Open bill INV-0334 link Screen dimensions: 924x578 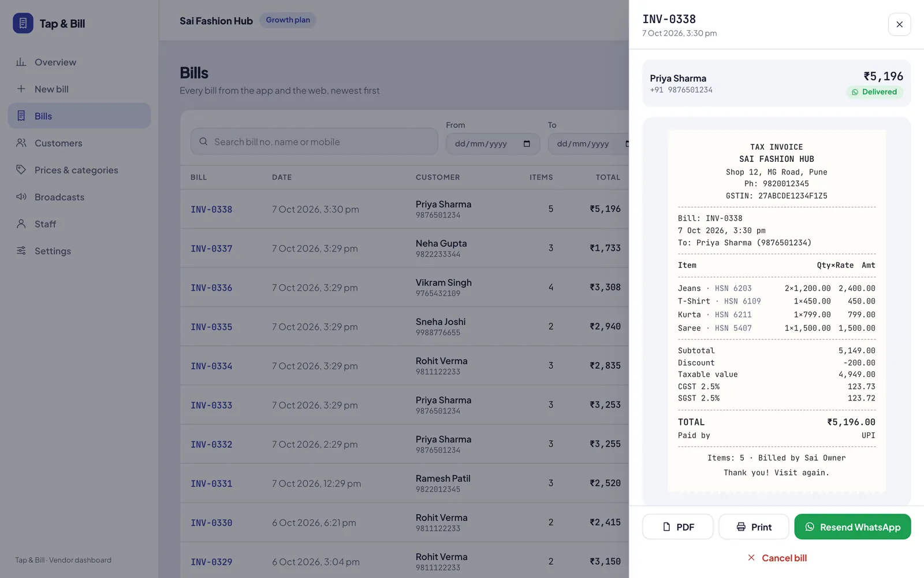(211, 366)
